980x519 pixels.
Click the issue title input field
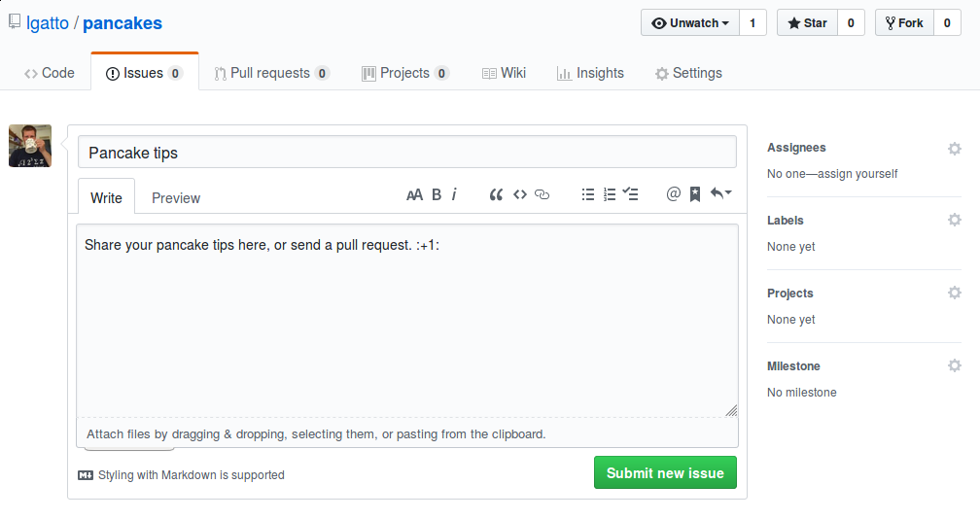click(x=406, y=152)
